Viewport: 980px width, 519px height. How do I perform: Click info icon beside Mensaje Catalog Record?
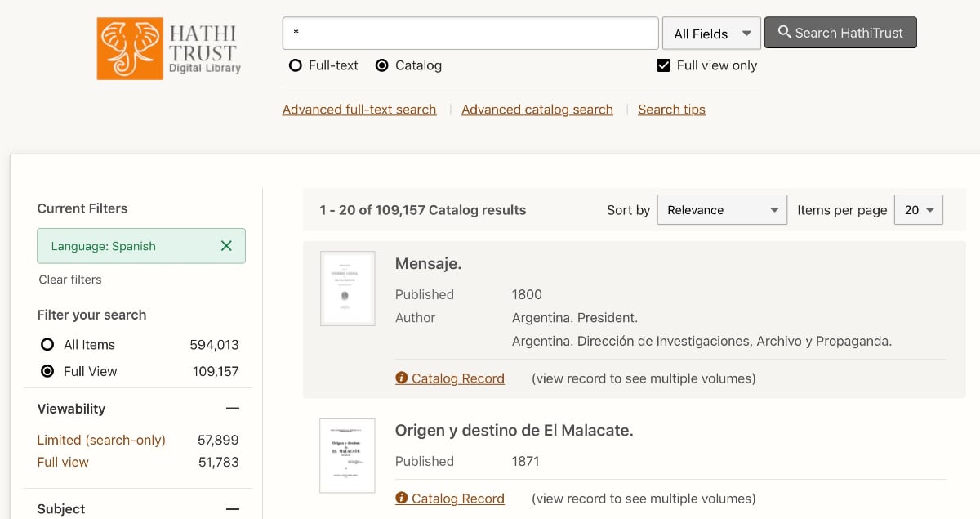point(401,378)
